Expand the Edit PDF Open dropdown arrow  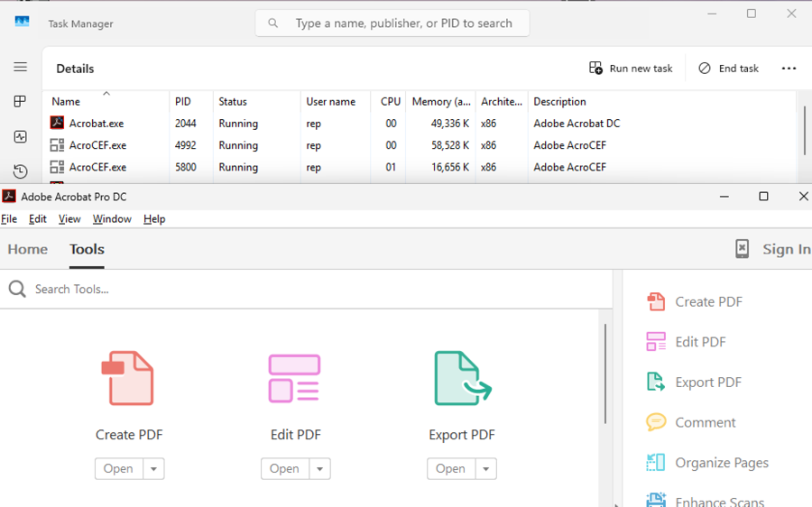[x=320, y=469]
